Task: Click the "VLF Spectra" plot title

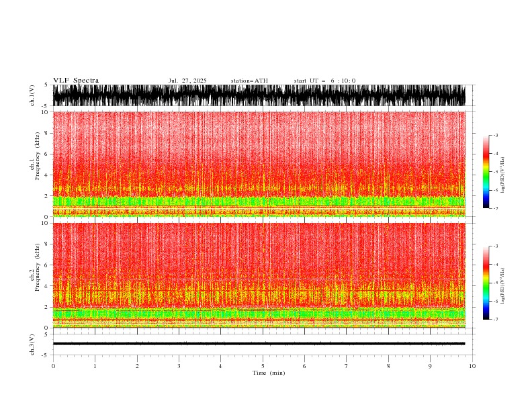Action: pos(76,81)
